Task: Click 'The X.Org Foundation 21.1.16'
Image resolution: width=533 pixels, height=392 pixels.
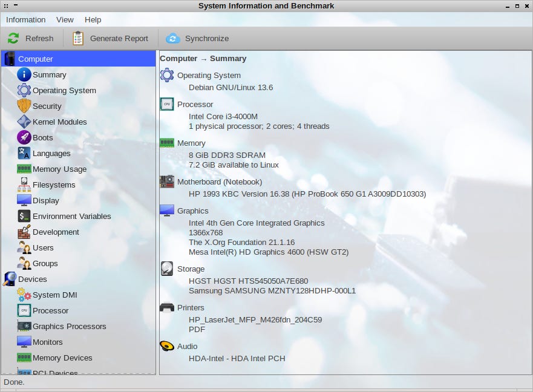Action: [241, 243]
